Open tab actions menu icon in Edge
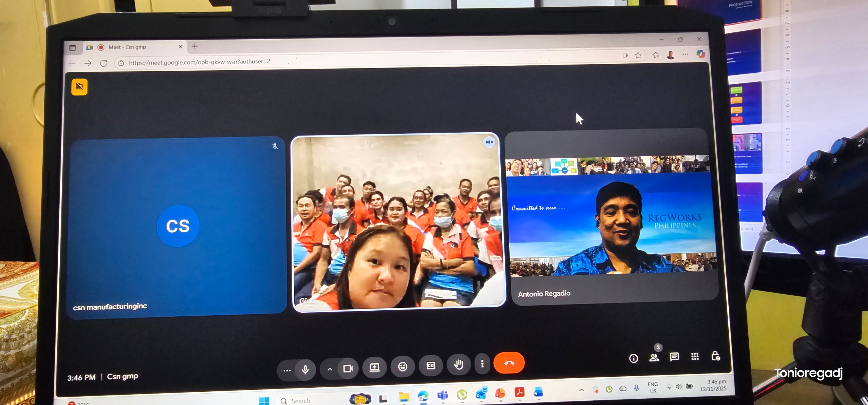868x405 pixels. (x=72, y=47)
